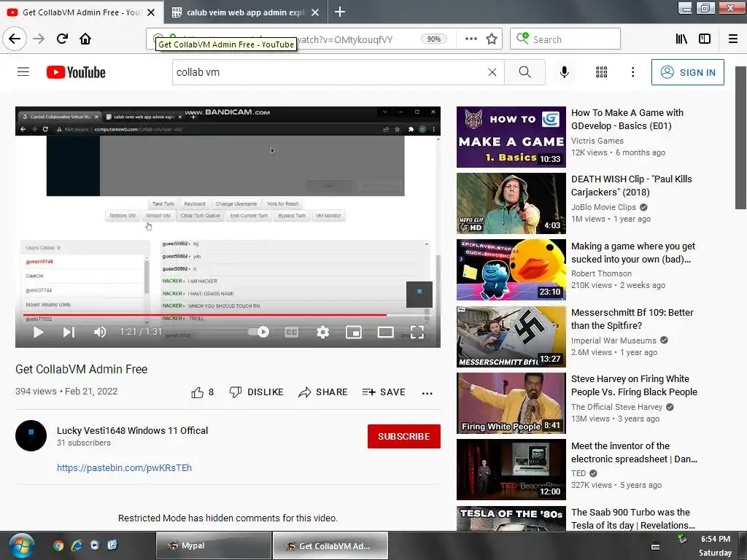The width and height of the screenshot is (747, 560).
Task: Open YouTube settings three-dot menu
Action: tap(632, 72)
